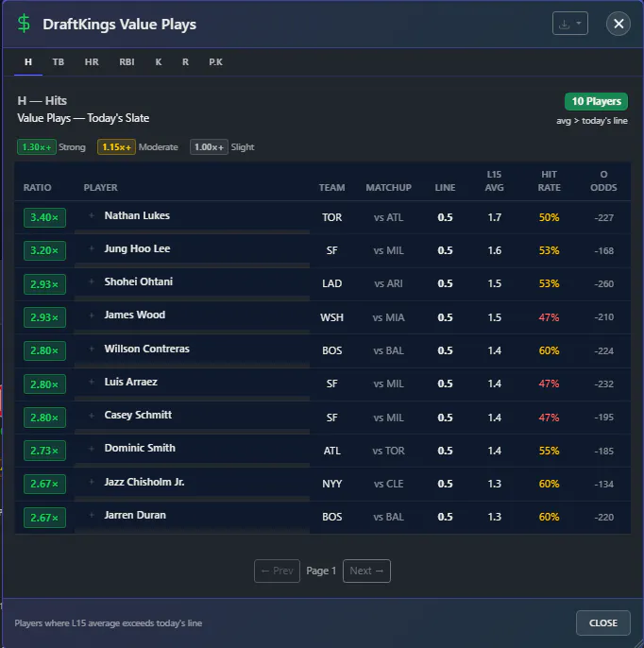644x648 pixels.
Task: Open the download export dropdown
Action: pyautogui.click(x=570, y=24)
